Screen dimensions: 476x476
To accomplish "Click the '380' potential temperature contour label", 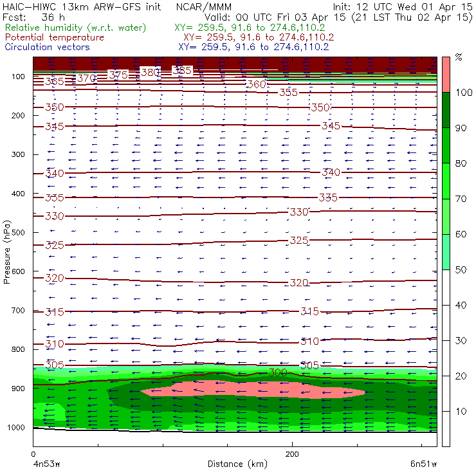I will point(151,72).
